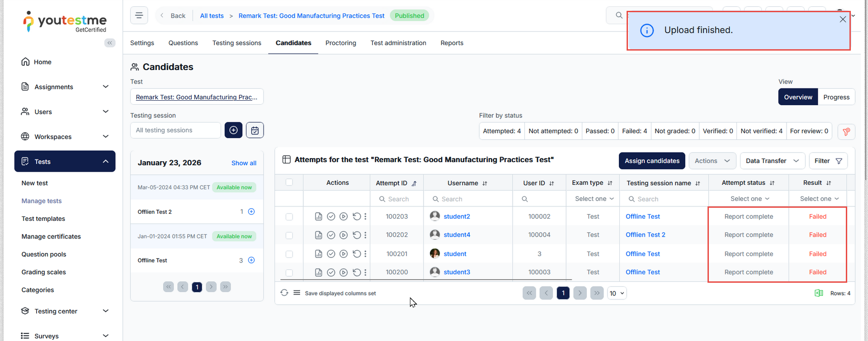The image size is (868, 341).
Task: Open the testing session calendar icon
Action: 255,130
